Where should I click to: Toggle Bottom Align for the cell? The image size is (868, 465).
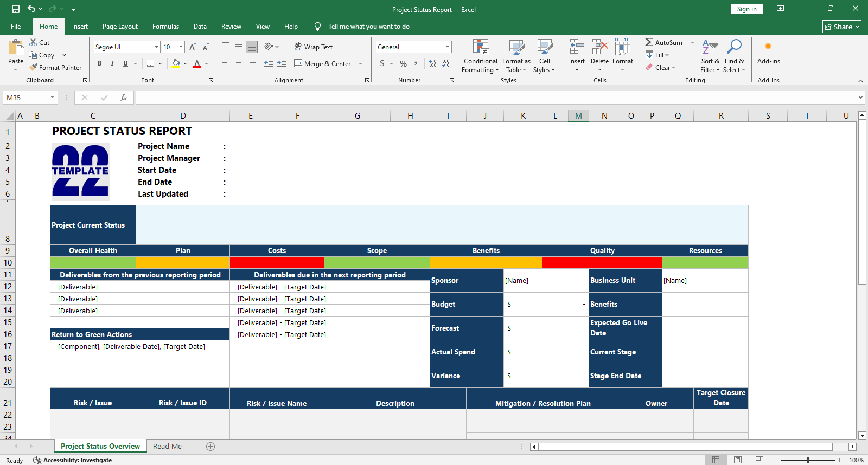(252, 47)
